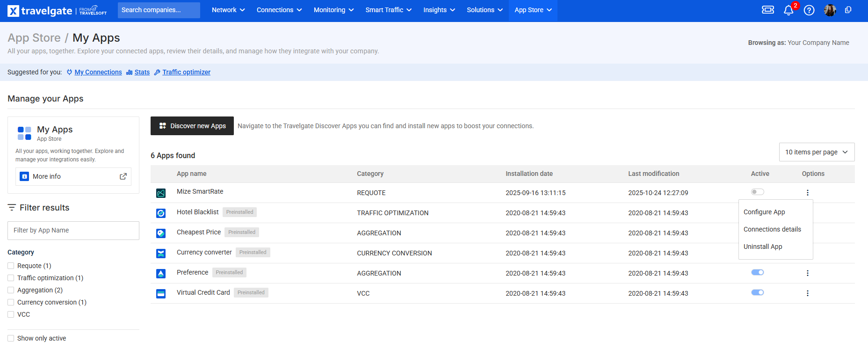This screenshot has width=868, height=356.
Task: Click the Hotel Blacklist app name
Action: pyautogui.click(x=198, y=212)
